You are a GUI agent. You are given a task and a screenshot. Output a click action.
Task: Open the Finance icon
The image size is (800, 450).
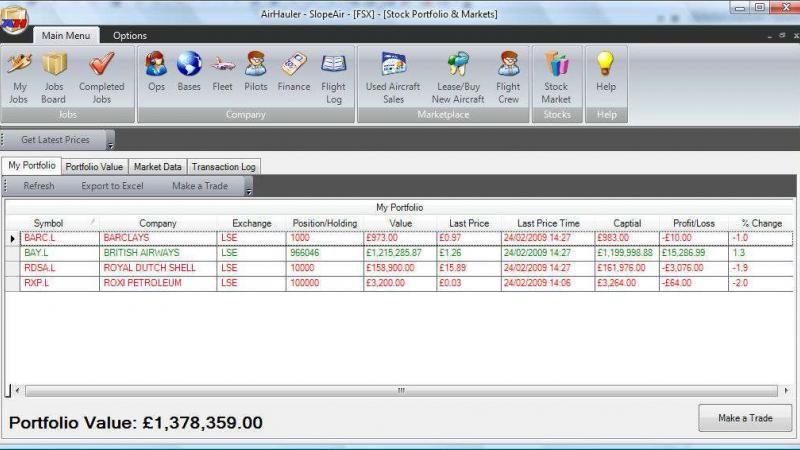pos(294,71)
